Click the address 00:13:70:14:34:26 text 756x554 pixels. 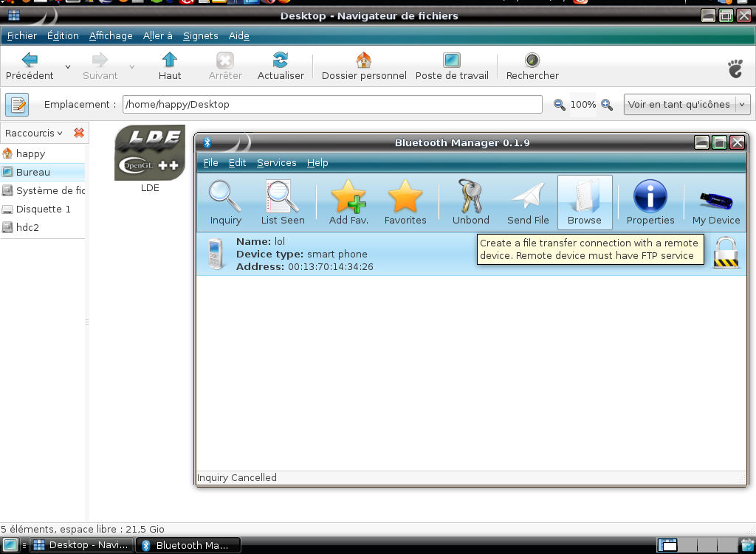click(x=331, y=267)
